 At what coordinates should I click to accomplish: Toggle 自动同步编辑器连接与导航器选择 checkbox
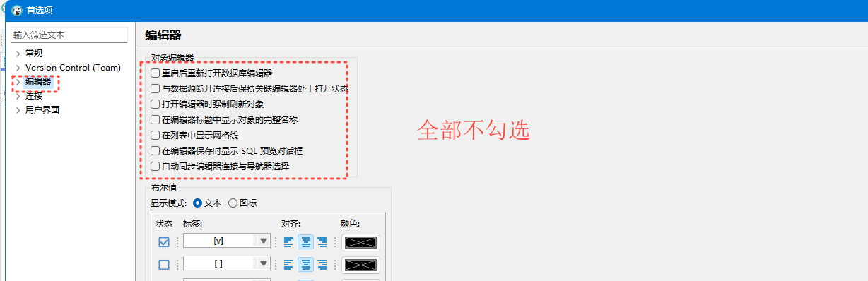point(156,166)
